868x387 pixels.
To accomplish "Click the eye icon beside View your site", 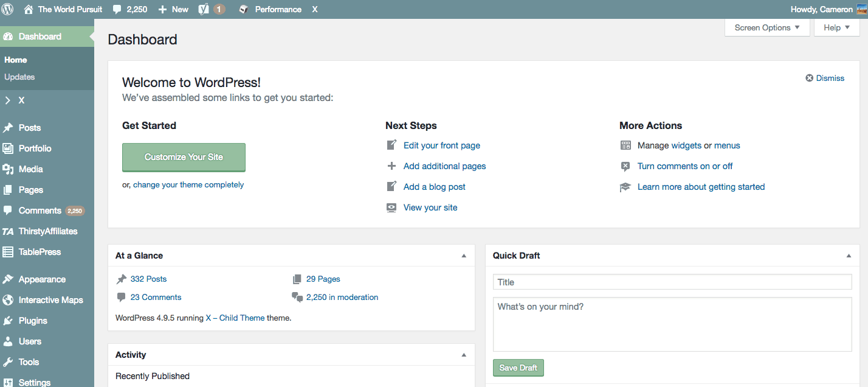I will point(392,207).
